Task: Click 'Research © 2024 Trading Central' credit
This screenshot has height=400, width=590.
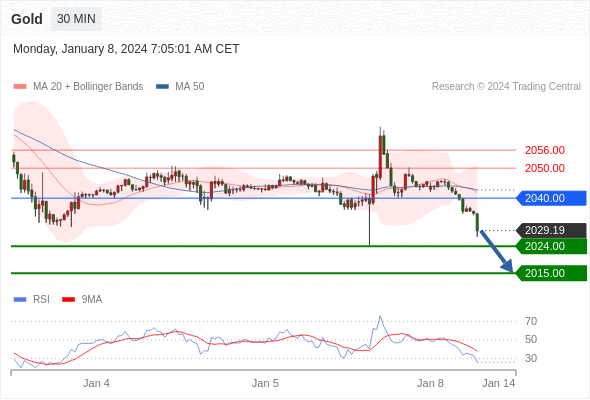Action: click(506, 87)
